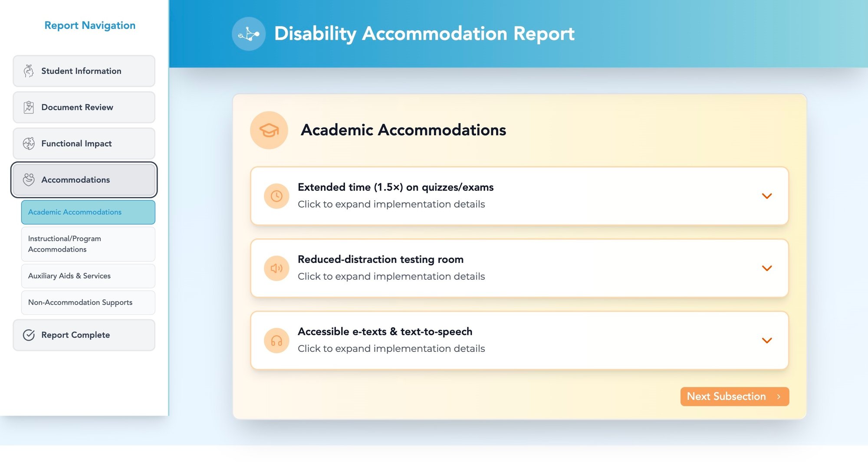This screenshot has width=868, height=462.
Task: Click the headphones icon for accessible e-texts
Action: [x=276, y=341]
